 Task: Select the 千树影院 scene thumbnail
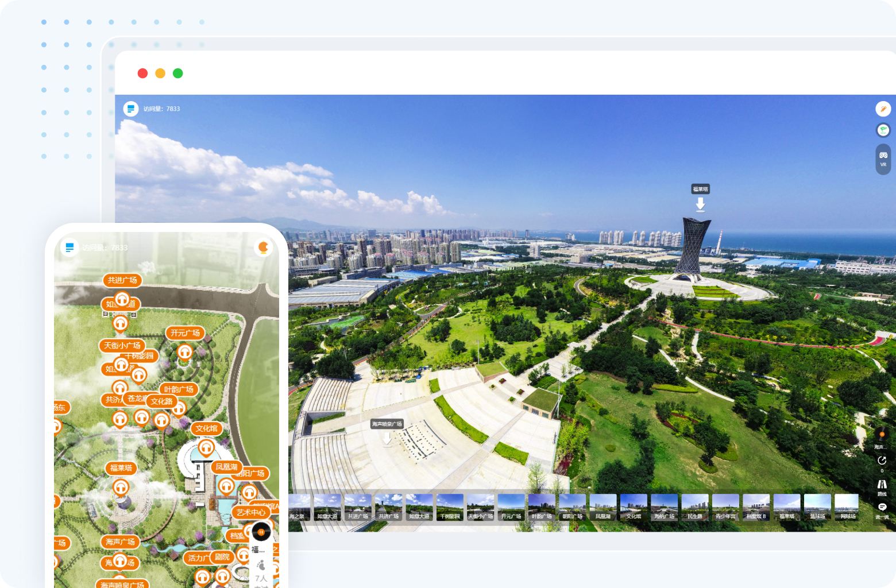click(x=450, y=508)
